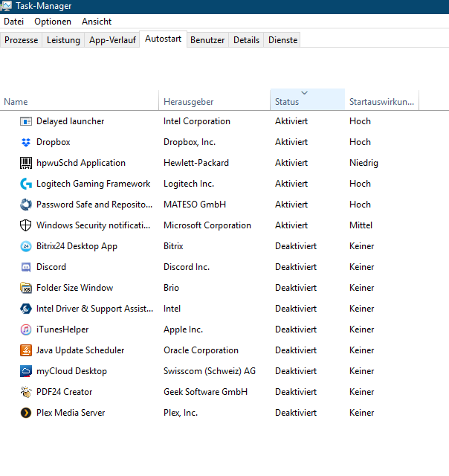Switch to the Details tab
Image resolution: width=449 pixels, height=476 pixels.
[246, 40]
